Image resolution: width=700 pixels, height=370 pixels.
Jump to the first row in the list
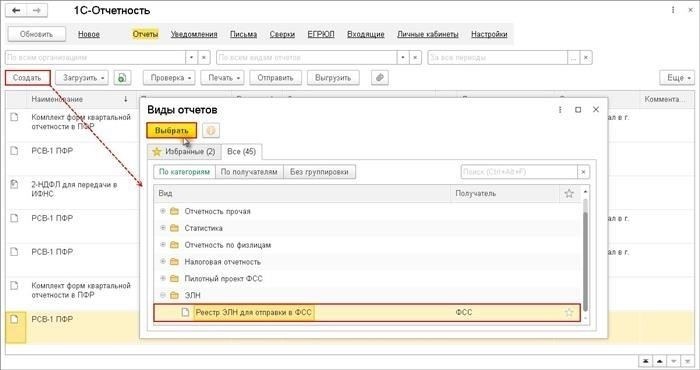point(645,361)
